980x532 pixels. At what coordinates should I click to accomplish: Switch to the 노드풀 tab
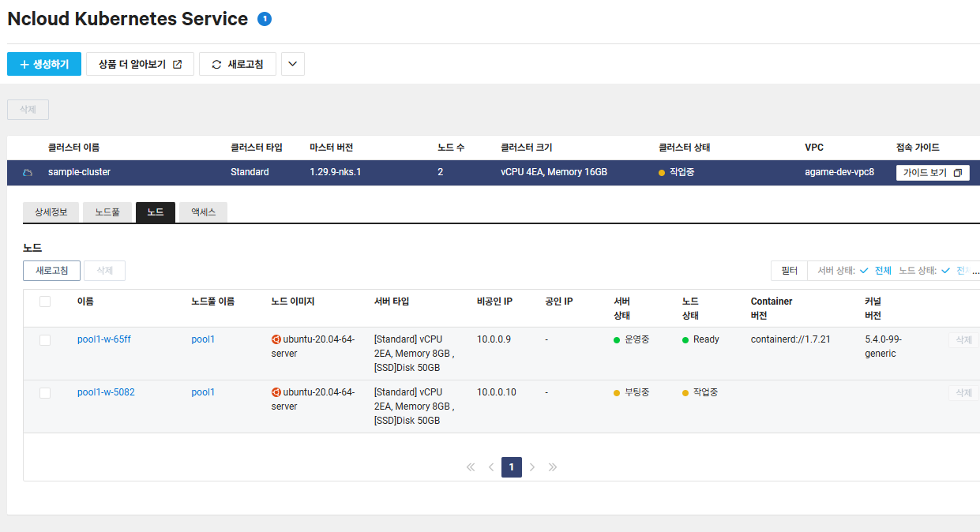click(107, 212)
